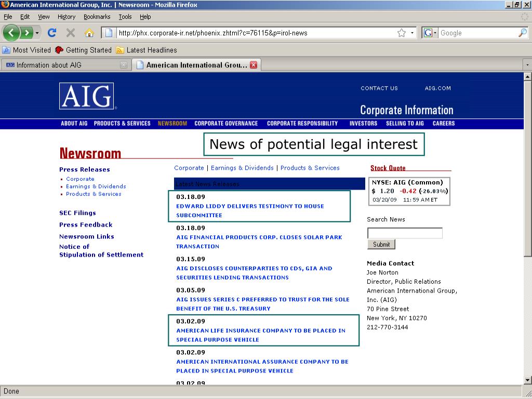
Task: Click the URL address field
Action: click(x=256, y=33)
